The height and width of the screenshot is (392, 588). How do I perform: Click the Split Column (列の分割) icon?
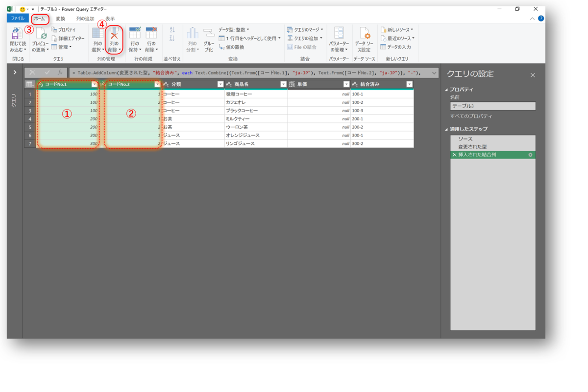click(192, 33)
